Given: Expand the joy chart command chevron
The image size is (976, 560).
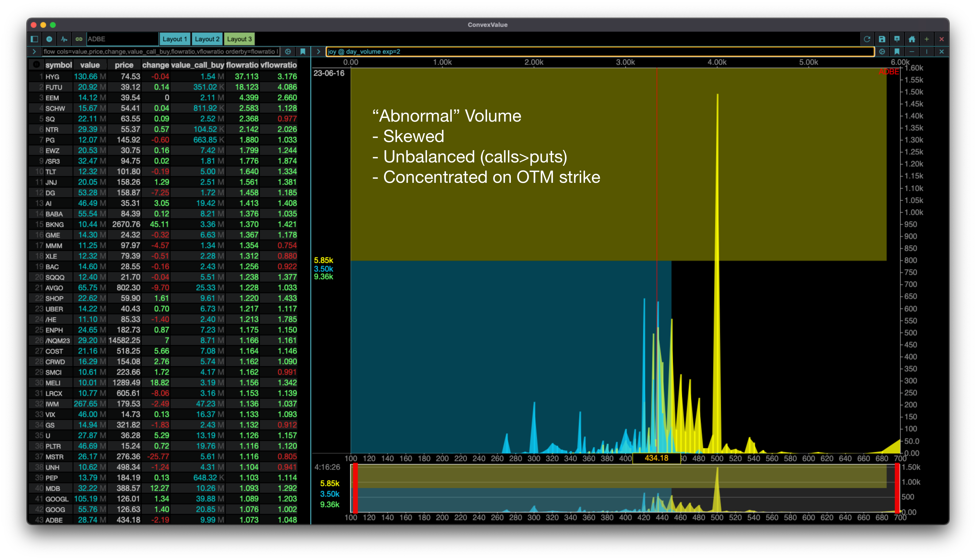Looking at the screenshot, I should pyautogui.click(x=318, y=52).
